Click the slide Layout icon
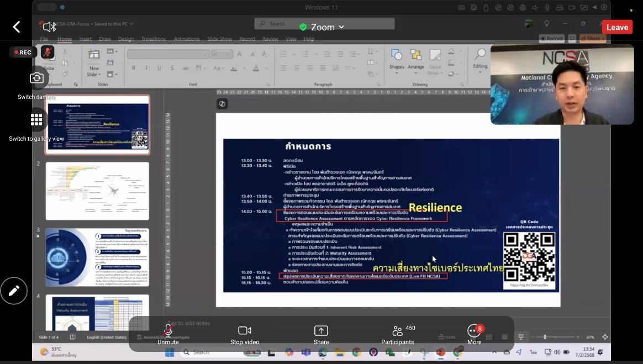This screenshot has width=643, height=364. click(110, 52)
